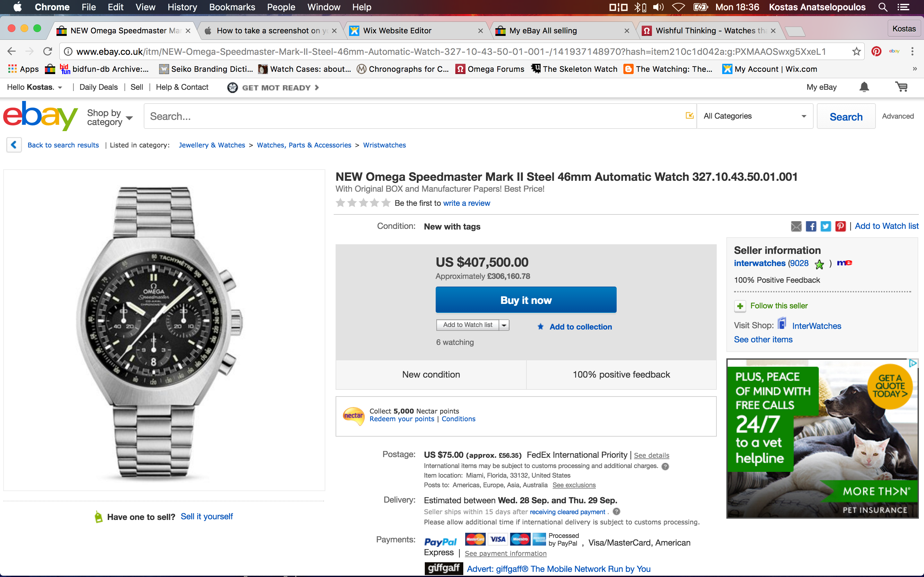Open the Hello Kostas account dropdown
This screenshot has height=577, width=924.
tap(35, 88)
